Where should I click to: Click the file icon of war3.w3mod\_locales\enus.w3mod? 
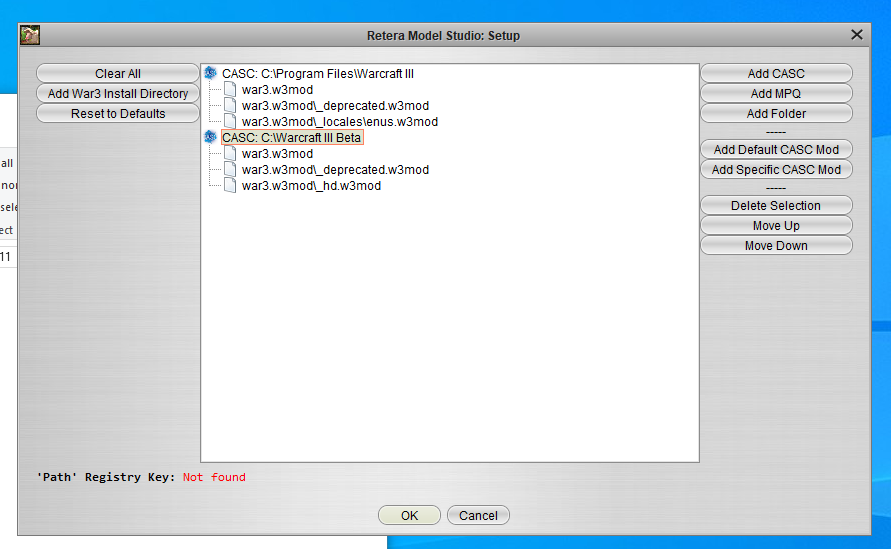(x=230, y=121)
